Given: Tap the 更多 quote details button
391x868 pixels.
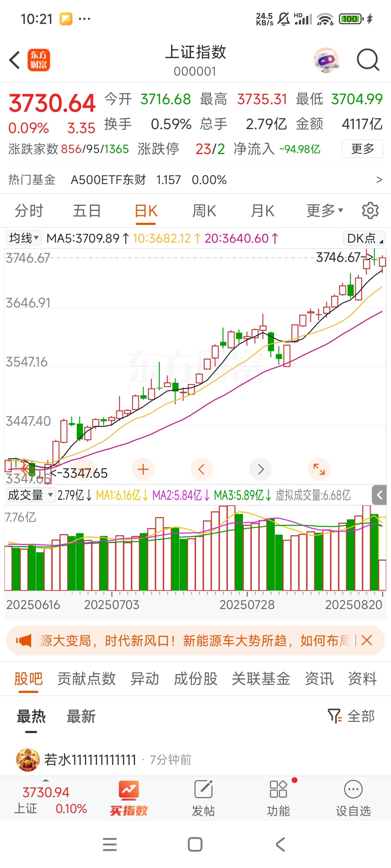Looking at the screenshot, I should point(362,149).
